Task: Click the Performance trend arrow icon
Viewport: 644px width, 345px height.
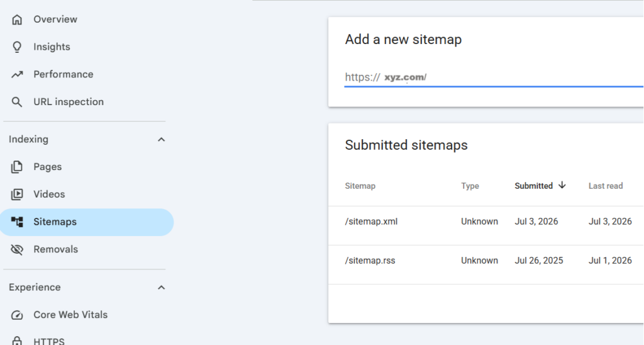Action: point(17,74)
